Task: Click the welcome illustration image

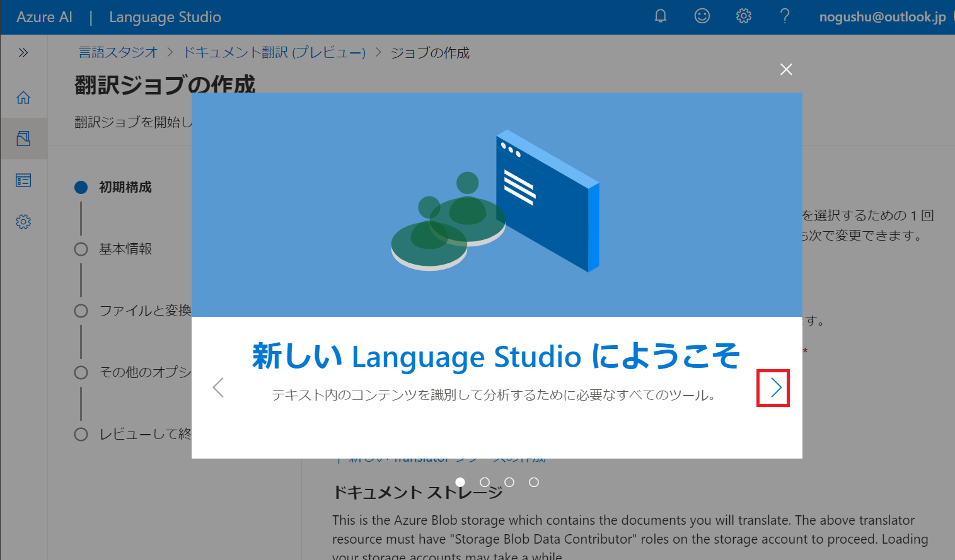Action: pyautogui.click(x=497, y=205)
